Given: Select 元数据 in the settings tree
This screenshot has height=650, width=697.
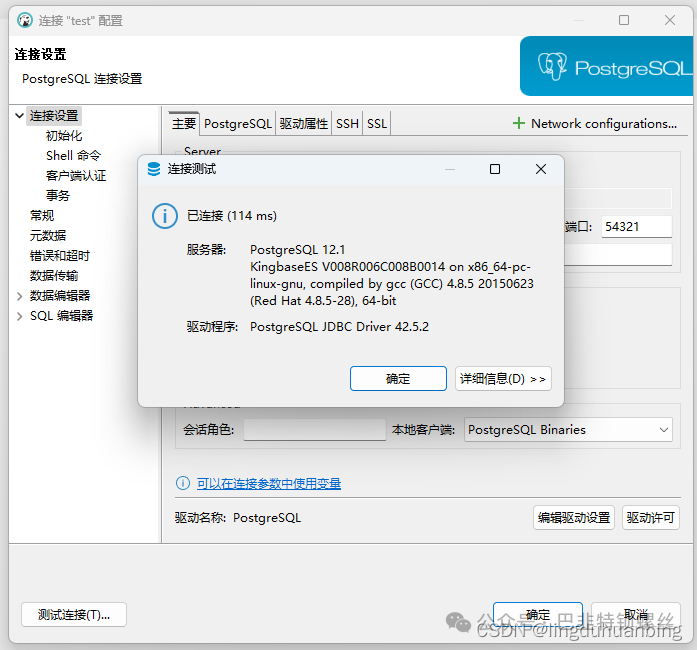Looking at the screenshot, I should 48,236.
